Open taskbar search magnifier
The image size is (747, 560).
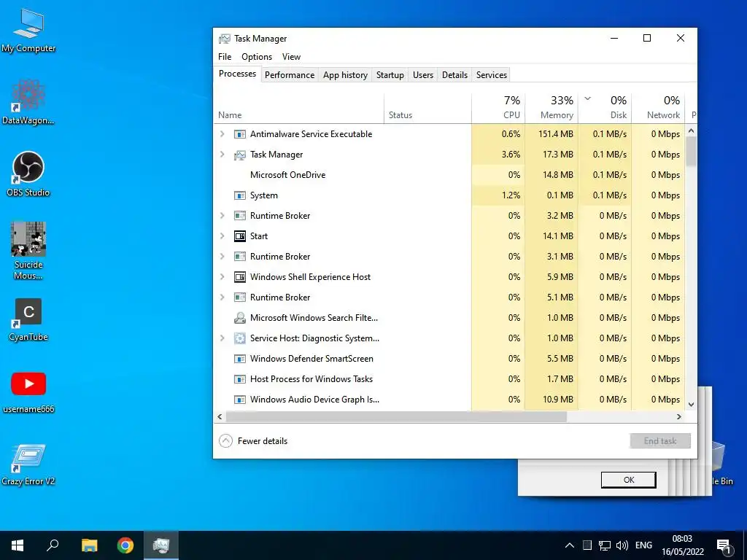click(53, 545)
